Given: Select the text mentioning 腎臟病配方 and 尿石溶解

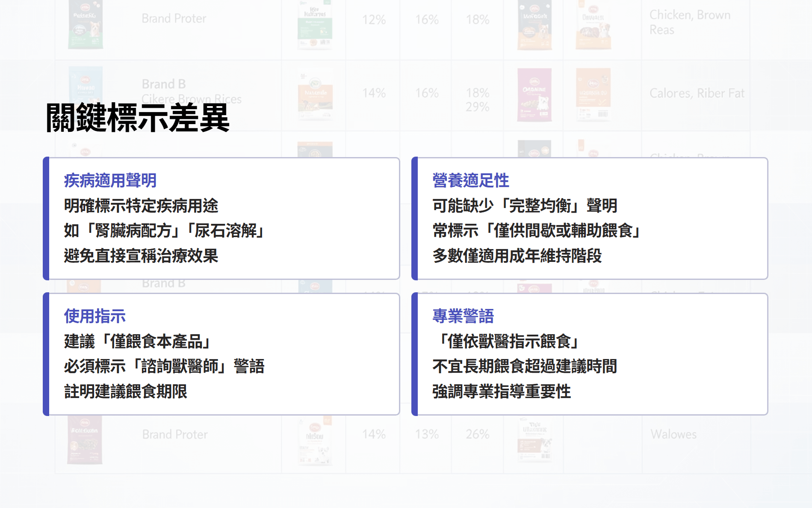Looking at the screenshot, I should 165,231.
